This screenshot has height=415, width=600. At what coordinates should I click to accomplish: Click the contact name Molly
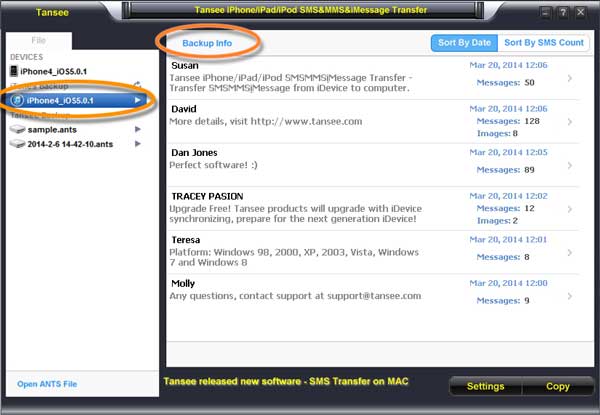[183, 283]
